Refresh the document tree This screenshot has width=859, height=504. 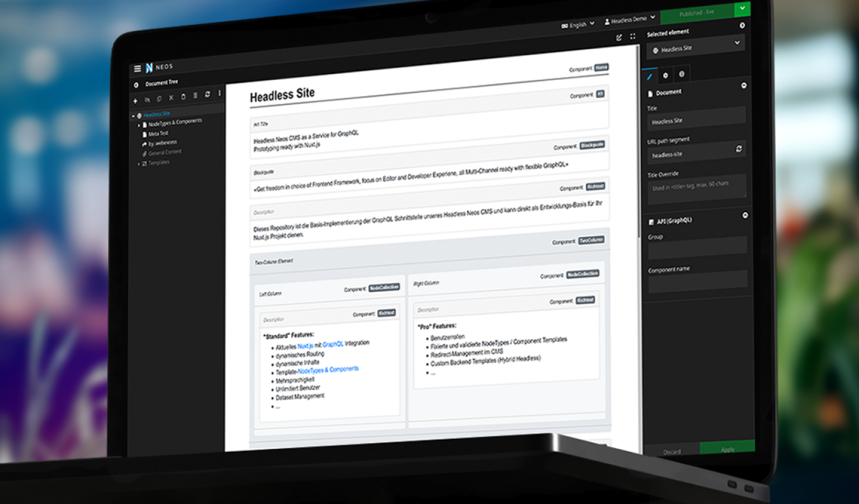coord(207,95)
